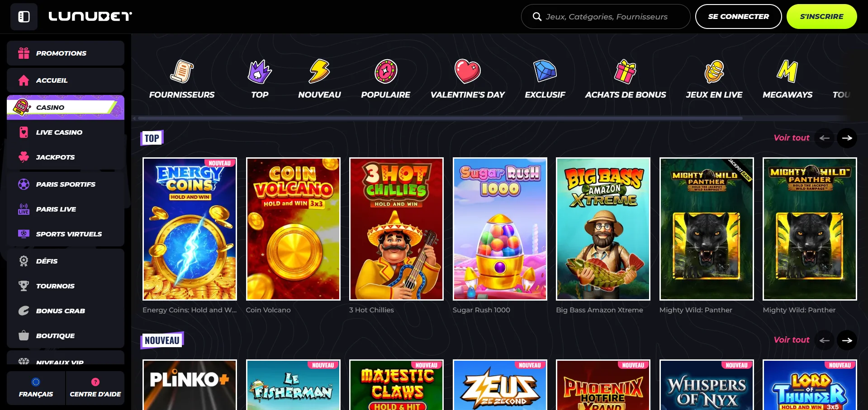
Task: Go to Accueil in the sidebar
Action: (66, 80)
